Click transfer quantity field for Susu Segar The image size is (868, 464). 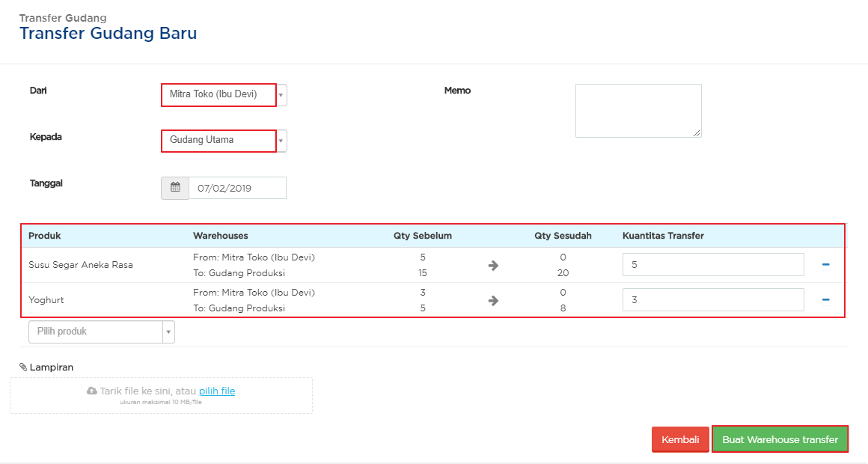713,265
